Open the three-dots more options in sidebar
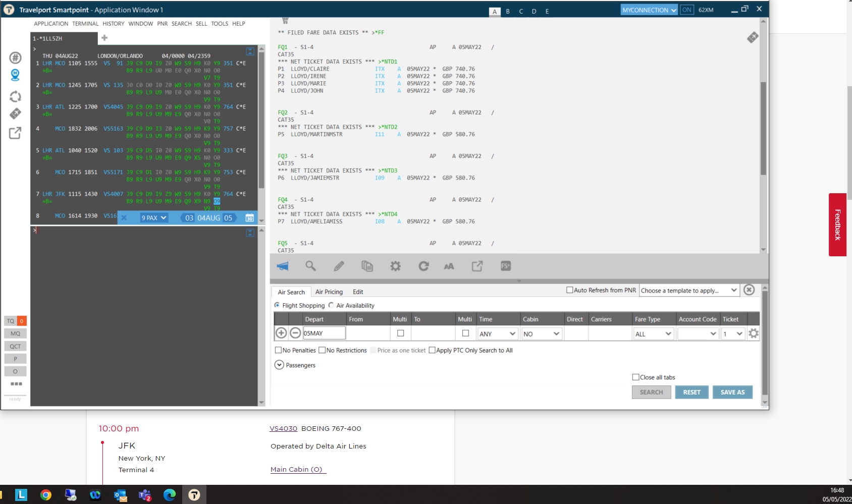The image size is (852, 504). [16, 384]
